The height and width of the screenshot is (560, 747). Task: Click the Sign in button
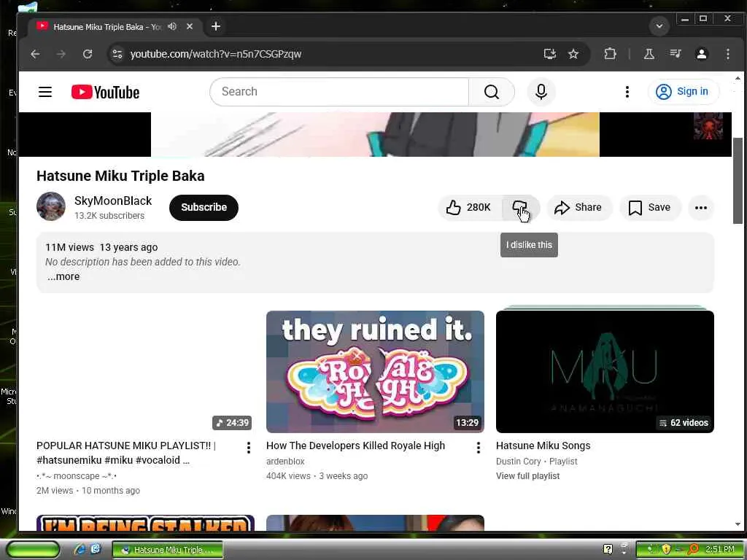pyautogui.click(x=683, y=91)
